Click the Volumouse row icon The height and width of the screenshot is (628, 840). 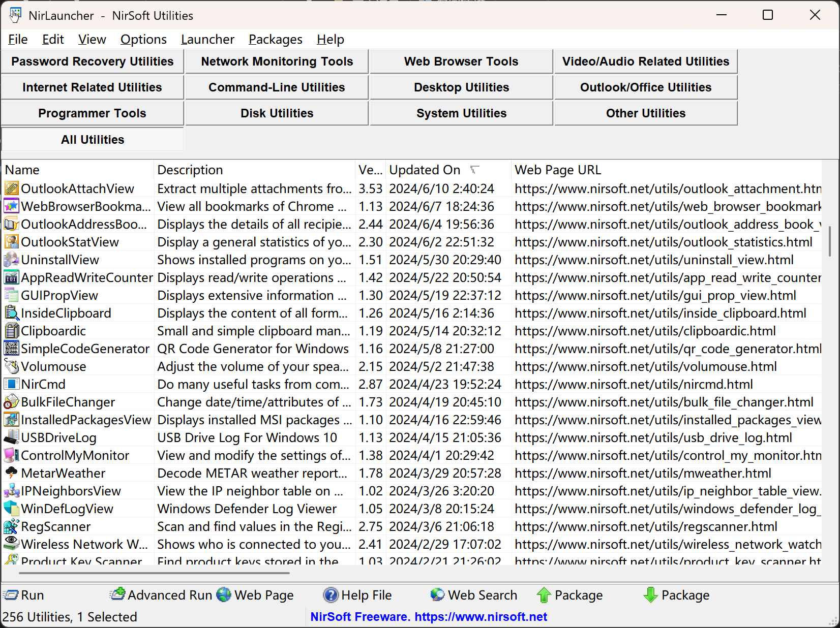[11, 366]
